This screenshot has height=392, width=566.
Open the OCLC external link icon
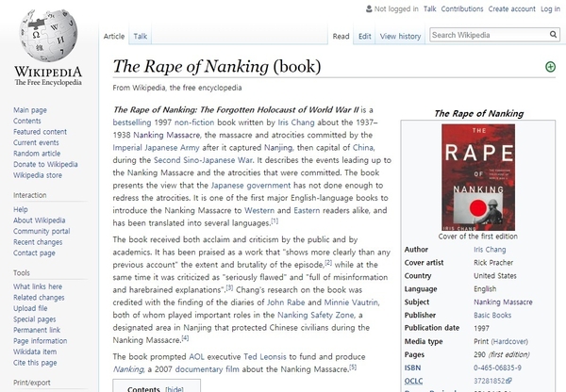[509, 381]
